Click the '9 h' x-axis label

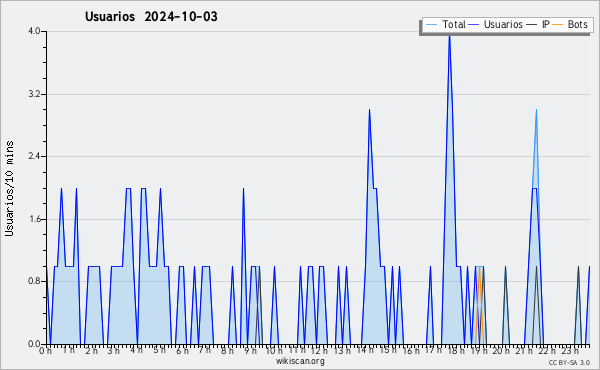[x=250, y=350]
